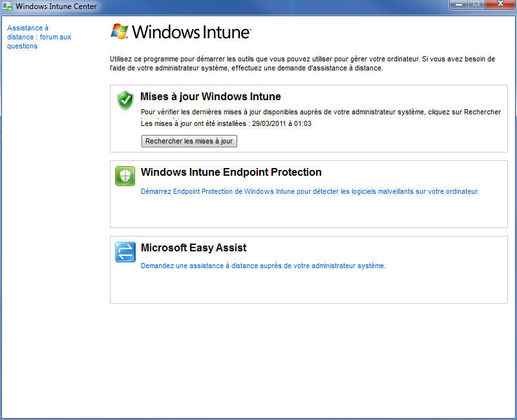The width and height of the screenshot is (517, 420).
Task: Click the Endpoint Protection green shield icon
Action: coord(125,176)
